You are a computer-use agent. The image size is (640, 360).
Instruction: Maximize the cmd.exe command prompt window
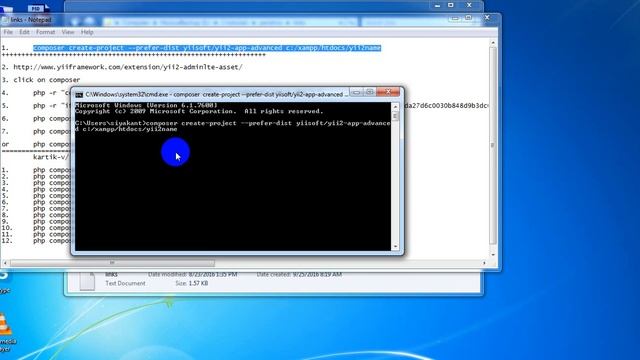[370, 92]
